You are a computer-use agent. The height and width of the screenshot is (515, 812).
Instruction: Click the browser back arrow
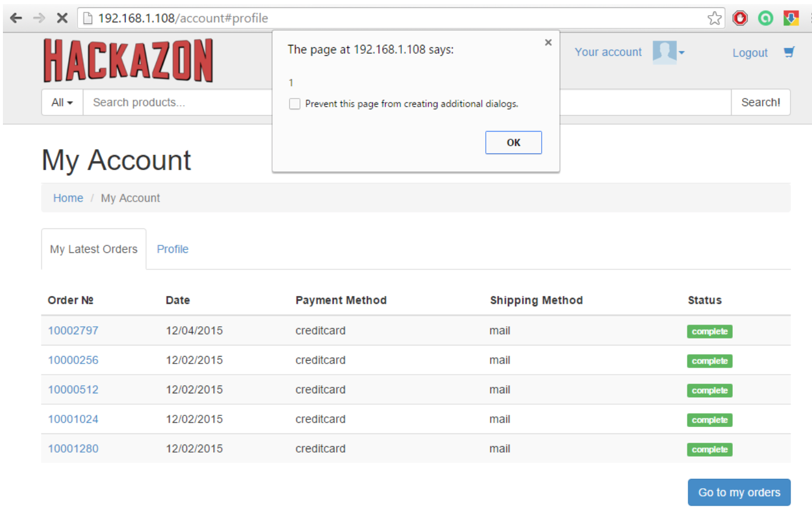tap(16, 18)
